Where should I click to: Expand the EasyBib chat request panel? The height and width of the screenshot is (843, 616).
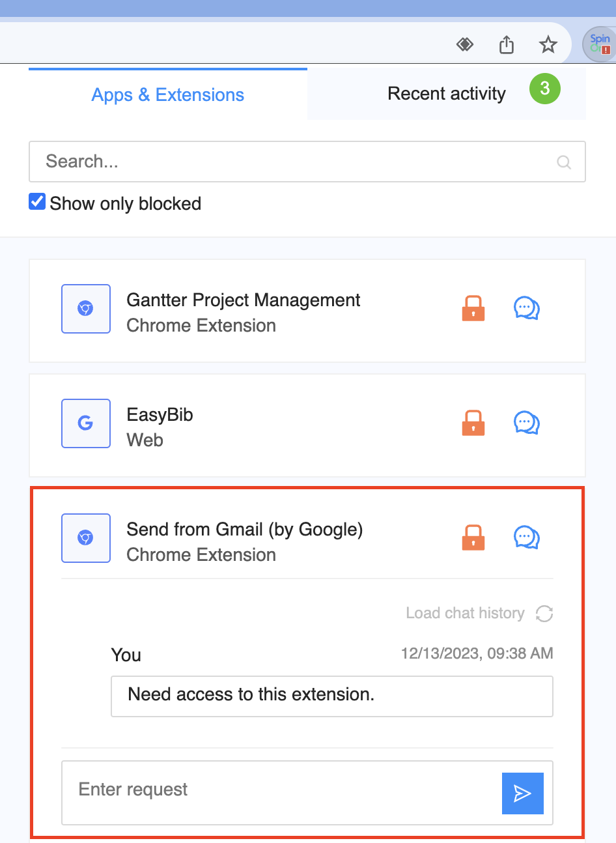(526, 423)
